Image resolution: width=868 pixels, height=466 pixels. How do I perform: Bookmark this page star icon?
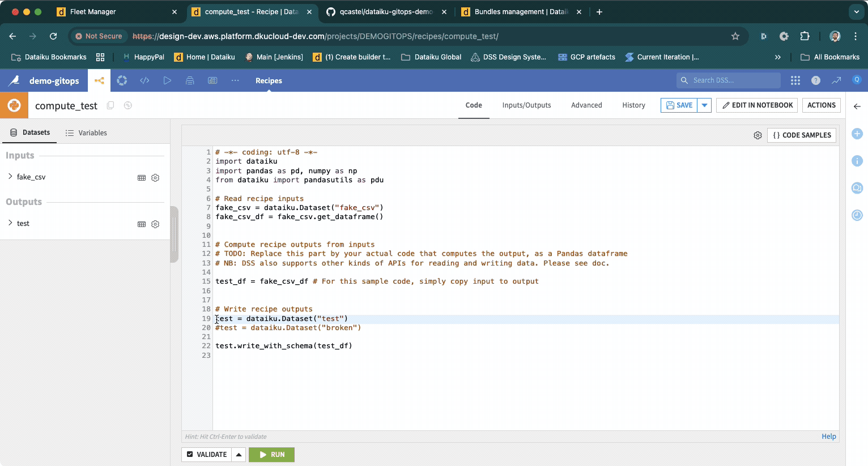click(x=735, y=36)
